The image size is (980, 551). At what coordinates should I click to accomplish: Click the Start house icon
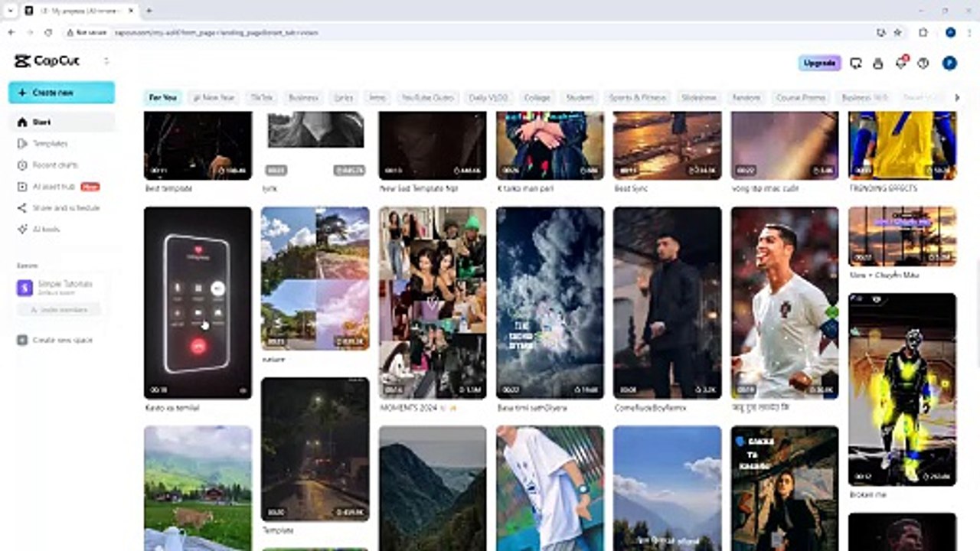tap(22, 122)
